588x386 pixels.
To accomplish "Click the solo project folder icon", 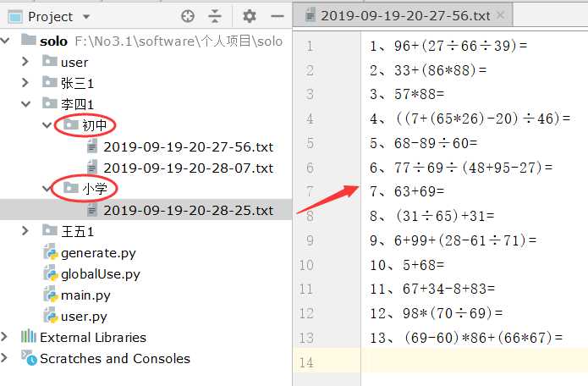I will 29,39.
